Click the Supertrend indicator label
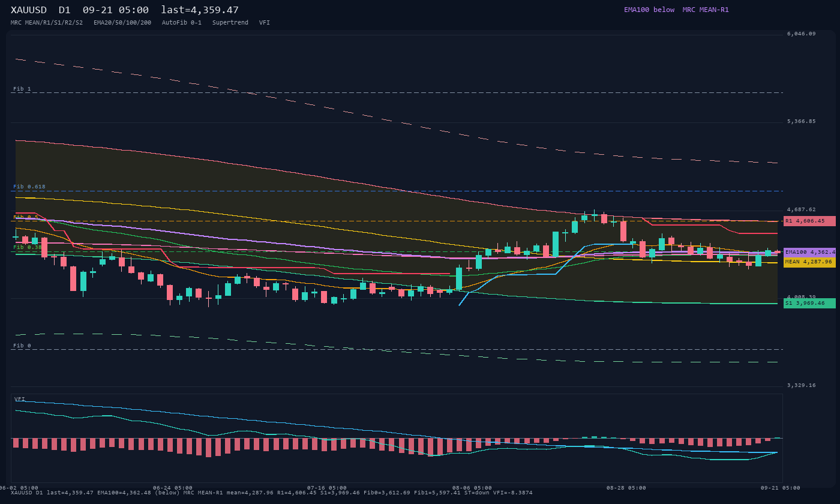The height and width of the screenshot is (504, 840). click(230, 23)
